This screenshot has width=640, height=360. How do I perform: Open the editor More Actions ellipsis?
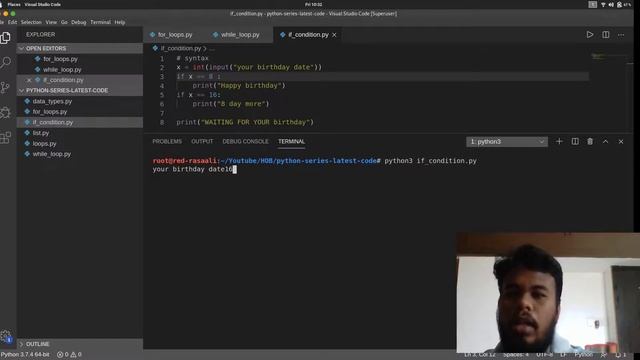621,35
